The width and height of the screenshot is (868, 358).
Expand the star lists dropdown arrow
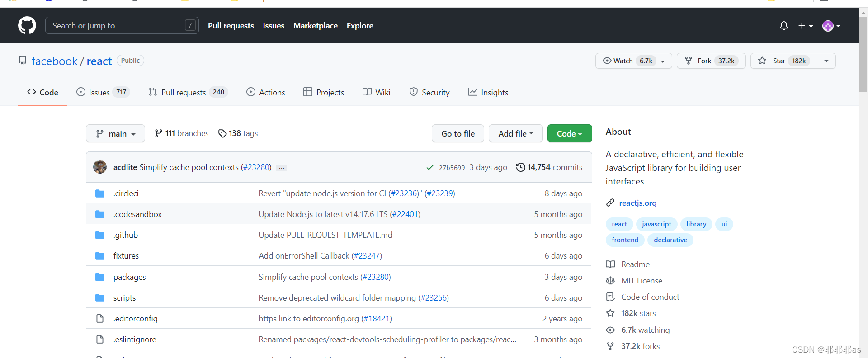826,61
